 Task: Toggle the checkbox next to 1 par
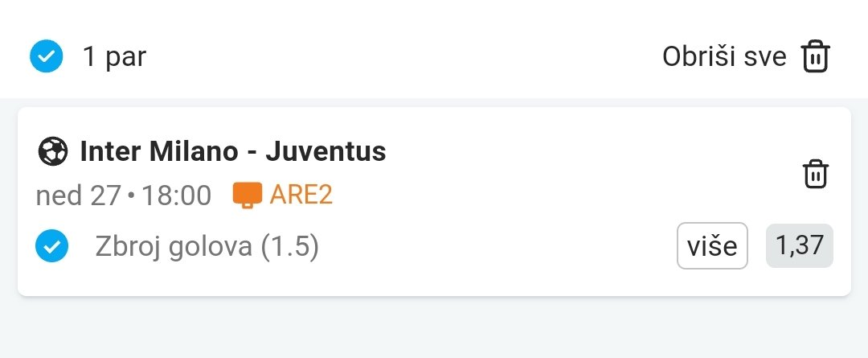pyautogui.click(x=46, y=57)
